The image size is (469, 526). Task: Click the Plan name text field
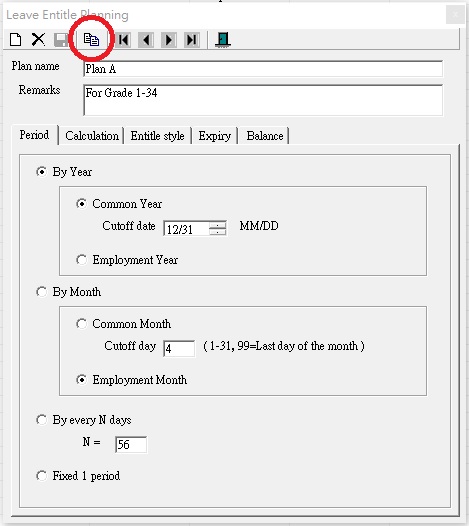coord(263,69)
